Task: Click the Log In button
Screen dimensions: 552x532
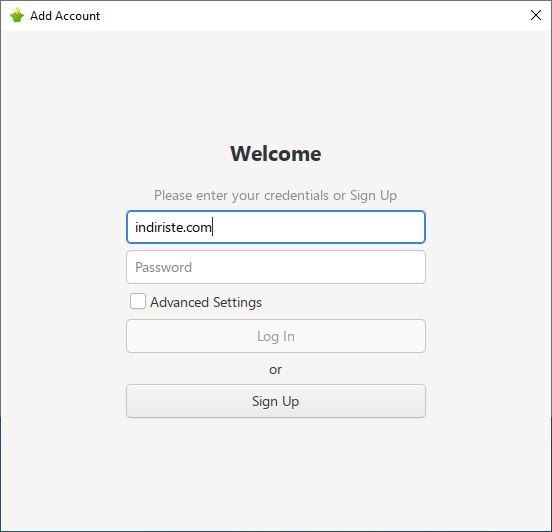Action: [276, 336]
